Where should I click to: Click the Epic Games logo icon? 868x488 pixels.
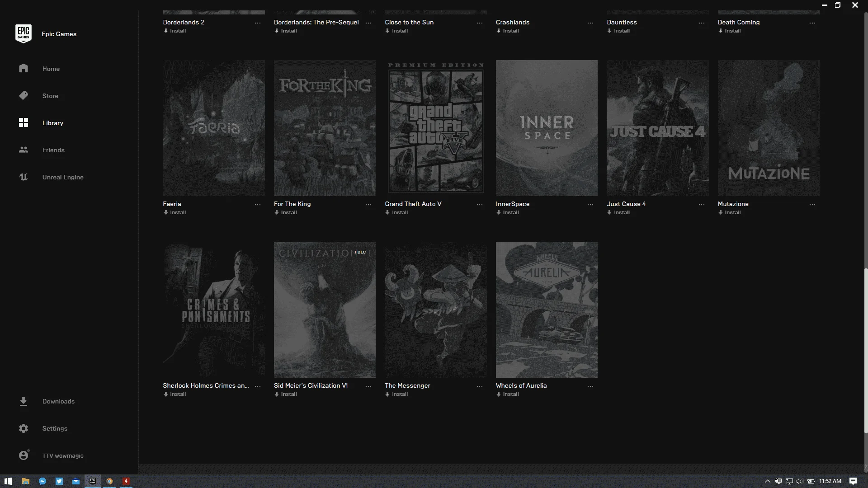point(24,34)
